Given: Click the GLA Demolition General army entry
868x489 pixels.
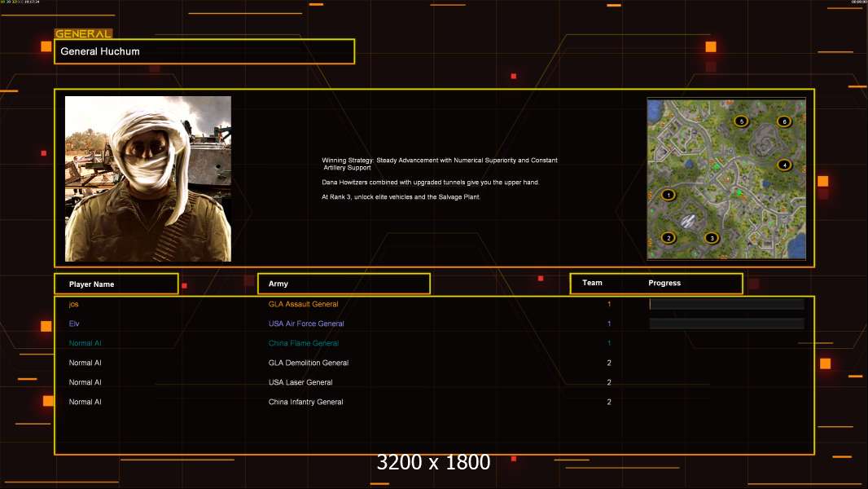Looking at the screenshot, I should point(309,363).
